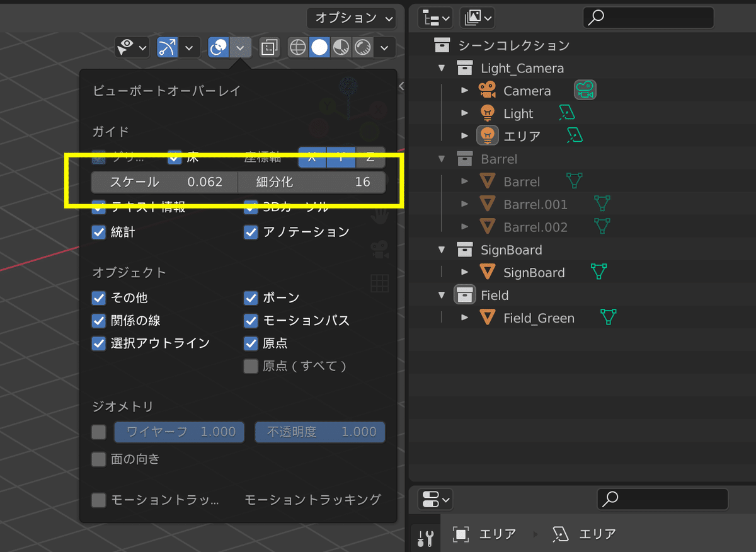Click the Light_Camera collection icon
Screen dimensions: 756x552
tap(464, 68)
